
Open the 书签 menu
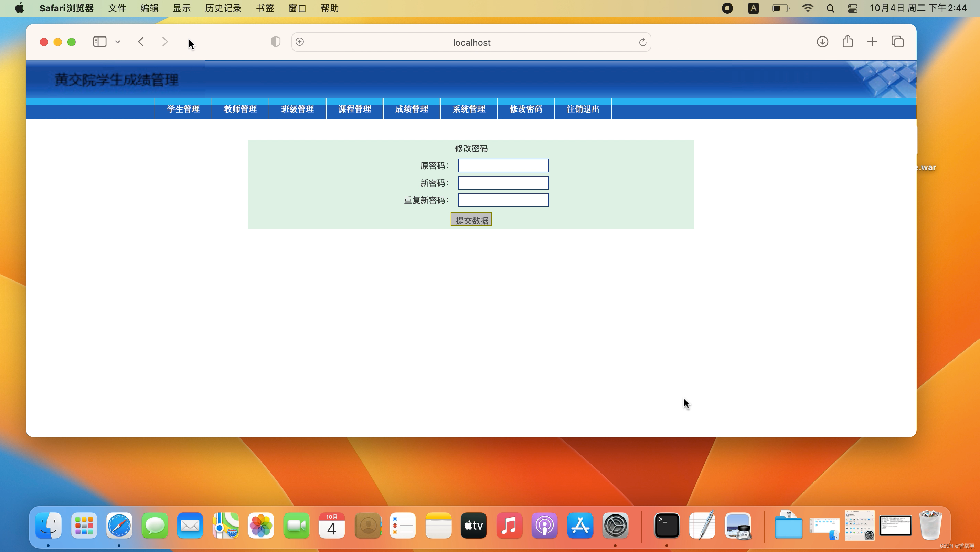tap(265, 8)
